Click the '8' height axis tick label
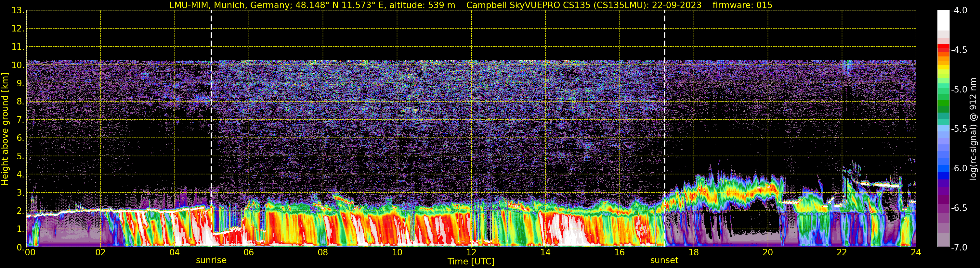This screenshot has width=980, height=268. pyautogui.click(x=20, y=101)
